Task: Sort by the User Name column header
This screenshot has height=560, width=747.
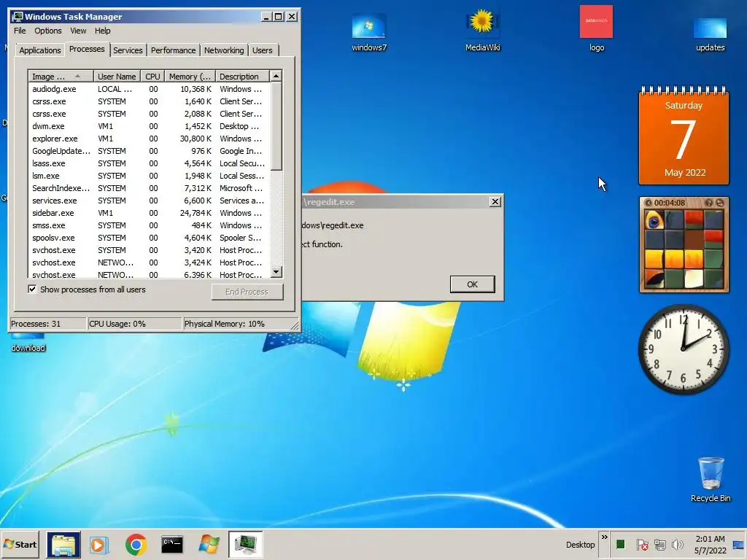Action: tap(117, 76)
